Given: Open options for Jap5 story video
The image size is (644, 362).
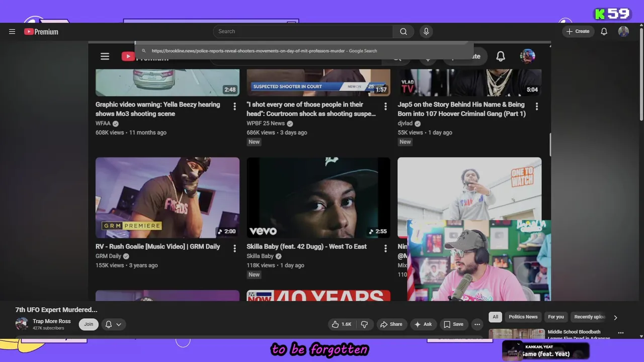Looking at the screenshot, I should pyautogui.click(x=537, y=106).
